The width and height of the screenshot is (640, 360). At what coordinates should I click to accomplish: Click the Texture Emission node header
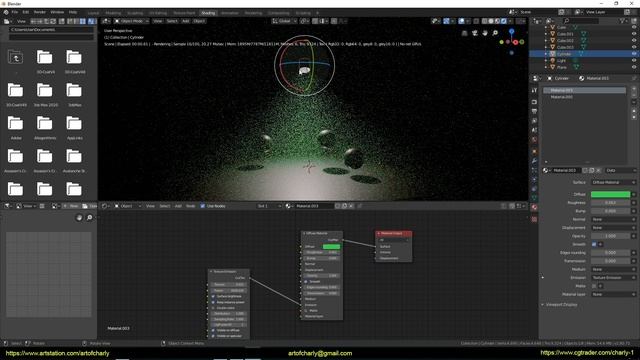(229, 271)
